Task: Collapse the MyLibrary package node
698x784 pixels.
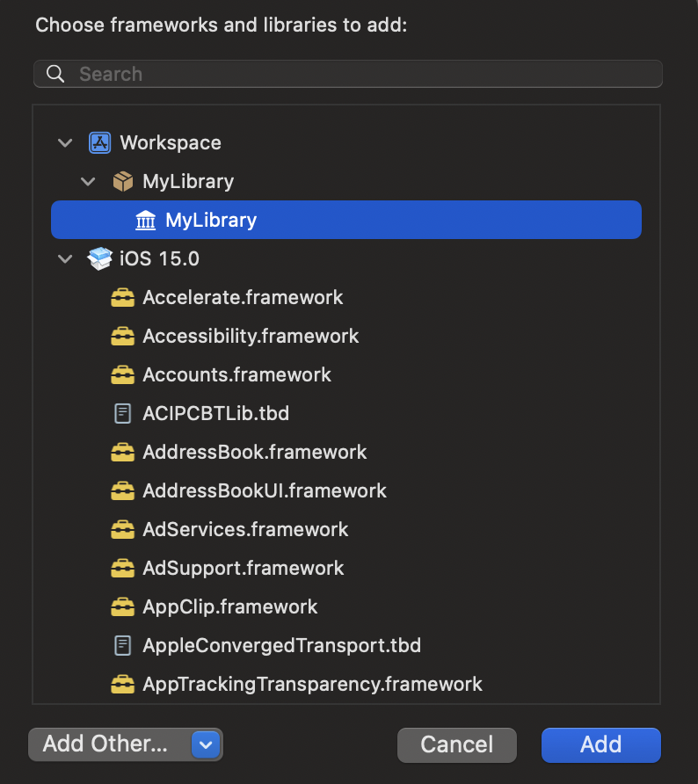Action: [88, 182]
